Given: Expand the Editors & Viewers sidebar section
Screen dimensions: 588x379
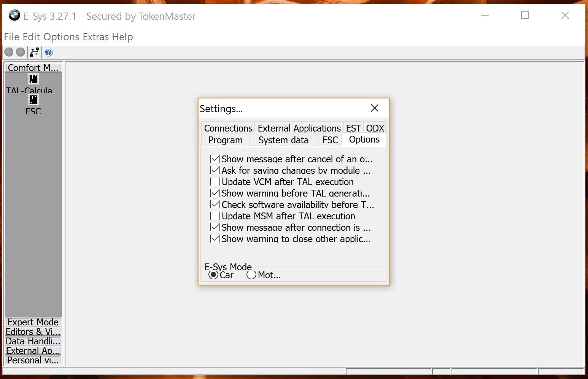Looking at the screenshot, I should coord(33,331).
